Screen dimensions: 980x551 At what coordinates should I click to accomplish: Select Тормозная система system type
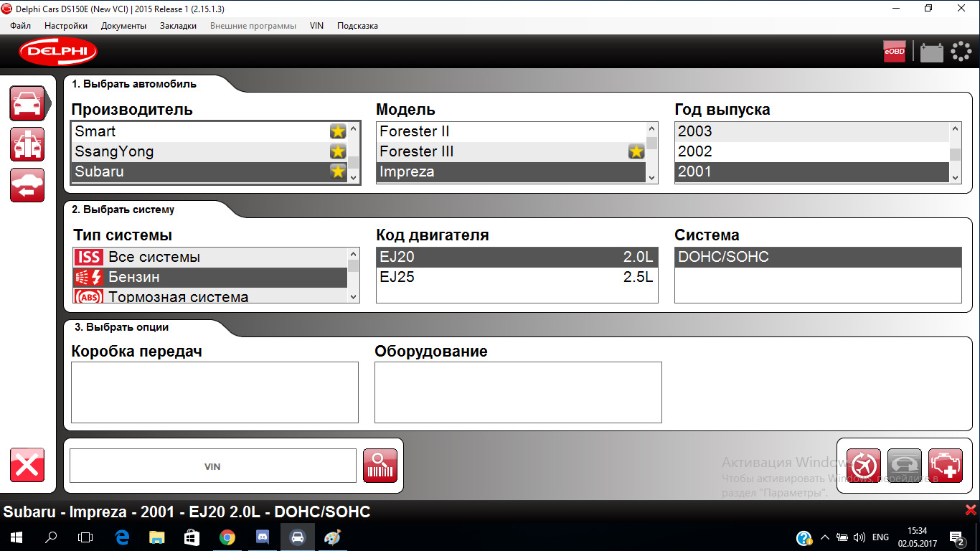click(x=209, y=296)
